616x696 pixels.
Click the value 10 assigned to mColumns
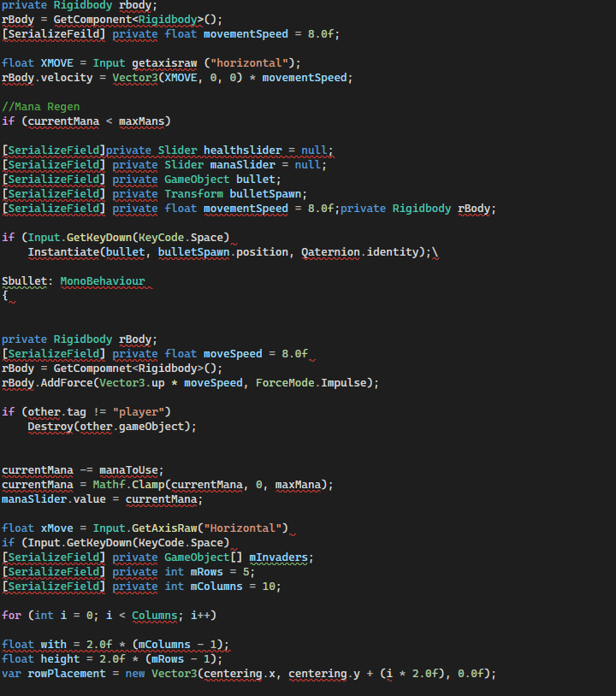(269, 587)
